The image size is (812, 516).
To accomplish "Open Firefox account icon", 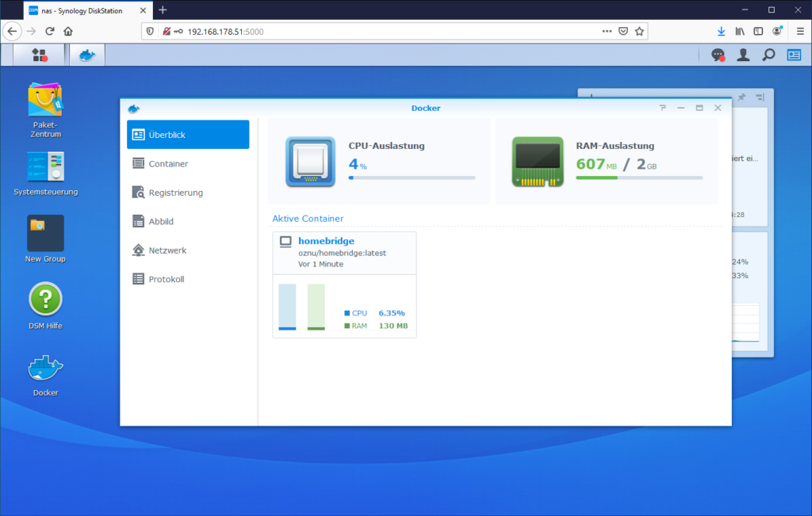I will click(777, 31).
